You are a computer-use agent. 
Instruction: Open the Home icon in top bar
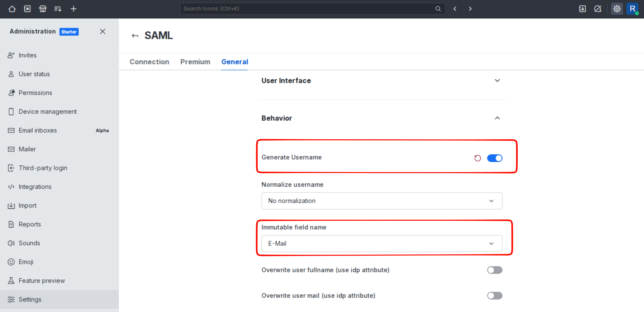click(x=12, y=9)
